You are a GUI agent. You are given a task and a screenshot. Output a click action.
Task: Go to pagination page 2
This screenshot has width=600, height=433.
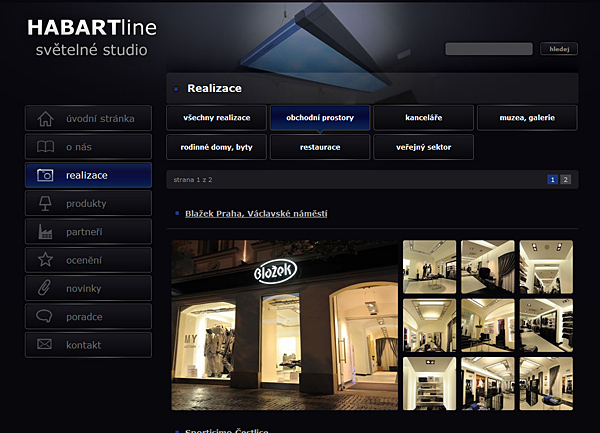(x=566, y=179)
